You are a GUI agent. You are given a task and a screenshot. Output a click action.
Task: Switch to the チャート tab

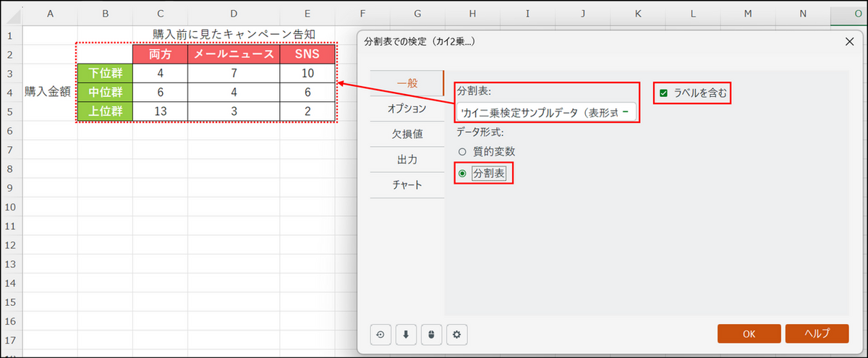click(407, 184)
